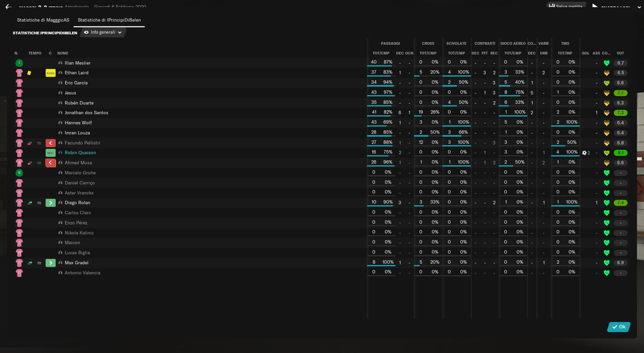Switch to Statistiche di MagggicAS tab
This screenshot has width=644, height=353.
(43, 20)
